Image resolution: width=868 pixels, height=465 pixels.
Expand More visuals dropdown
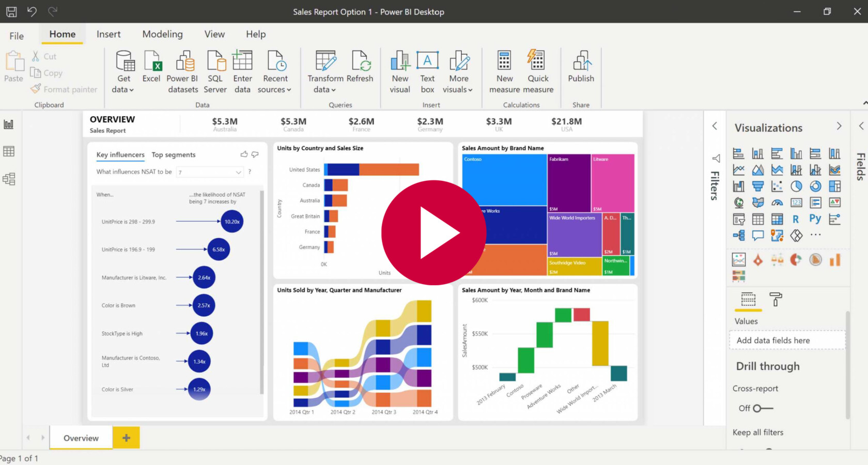(458, 72)
